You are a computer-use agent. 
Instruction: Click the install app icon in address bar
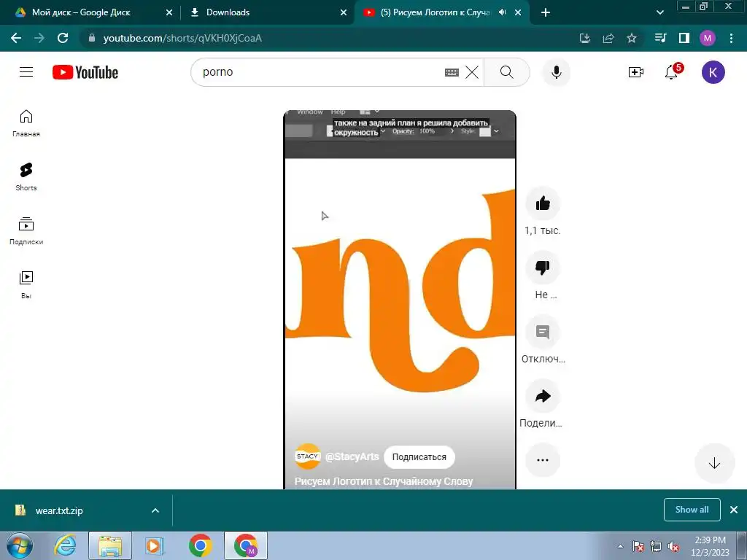[x=584, y=38]
